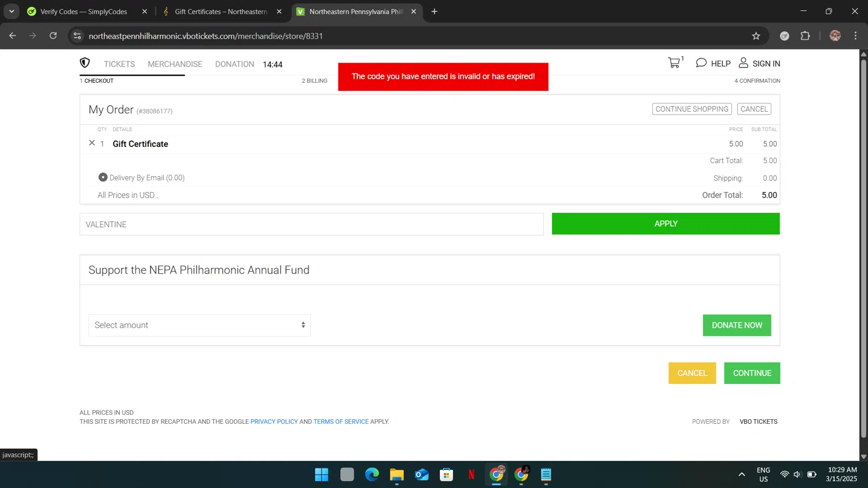Click the order number #38086177
Viewport: 868px width, 488px height.
tap(155, 111)
